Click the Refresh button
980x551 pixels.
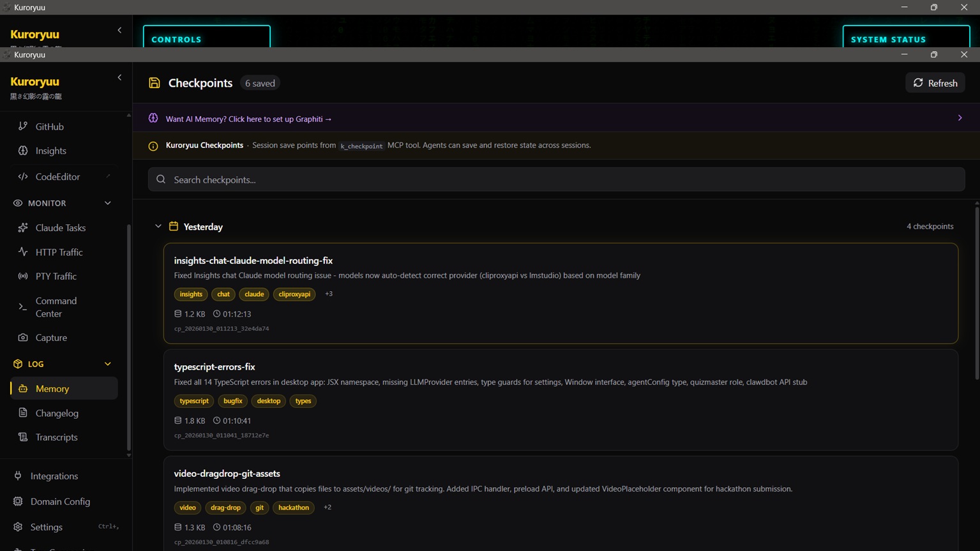[x=935, y=83]
